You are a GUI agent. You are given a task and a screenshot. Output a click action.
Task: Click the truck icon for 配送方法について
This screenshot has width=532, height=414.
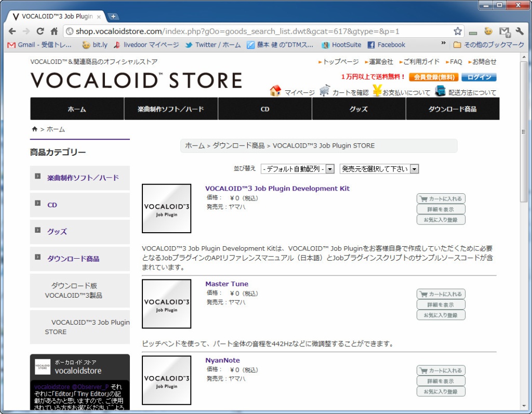[x=440, y=90]
